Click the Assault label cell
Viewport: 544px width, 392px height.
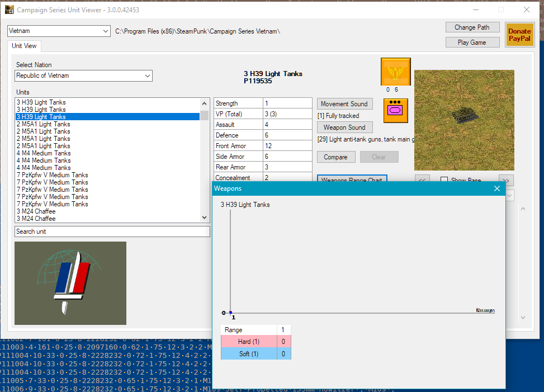point(238,125)
